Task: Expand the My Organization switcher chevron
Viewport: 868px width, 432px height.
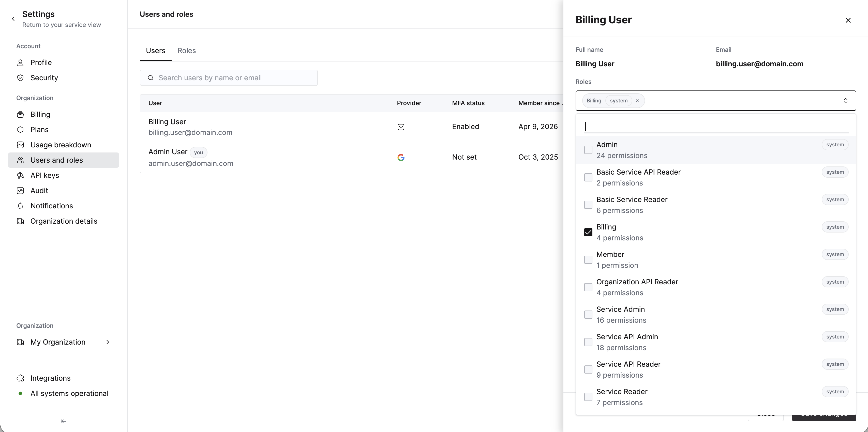Action: pyautogui.click(x=108, y=342)
